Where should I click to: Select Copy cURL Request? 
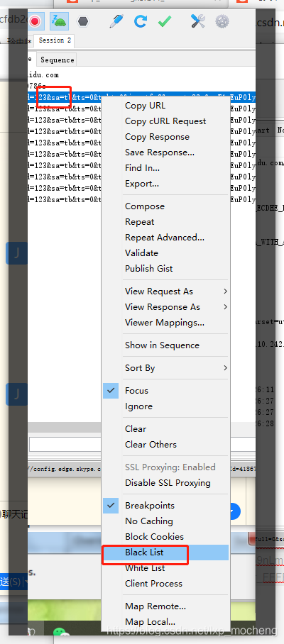pos(165,121)
